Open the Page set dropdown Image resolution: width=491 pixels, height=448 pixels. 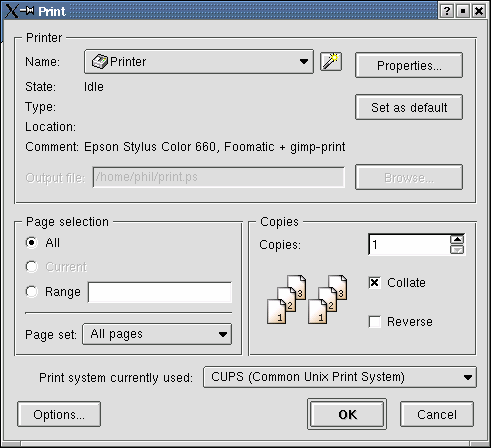[x=157, y=334]
